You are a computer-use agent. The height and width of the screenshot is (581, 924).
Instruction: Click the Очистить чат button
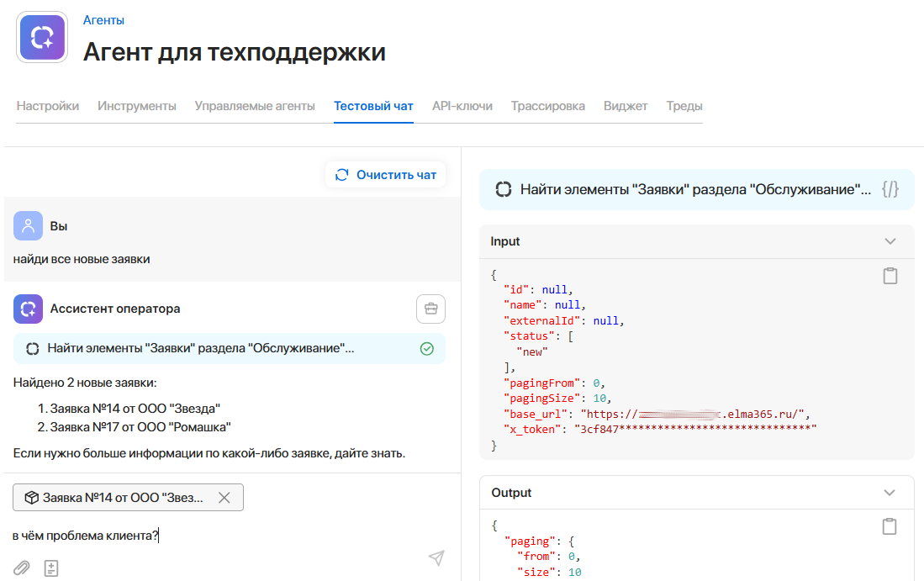[386, 175]
